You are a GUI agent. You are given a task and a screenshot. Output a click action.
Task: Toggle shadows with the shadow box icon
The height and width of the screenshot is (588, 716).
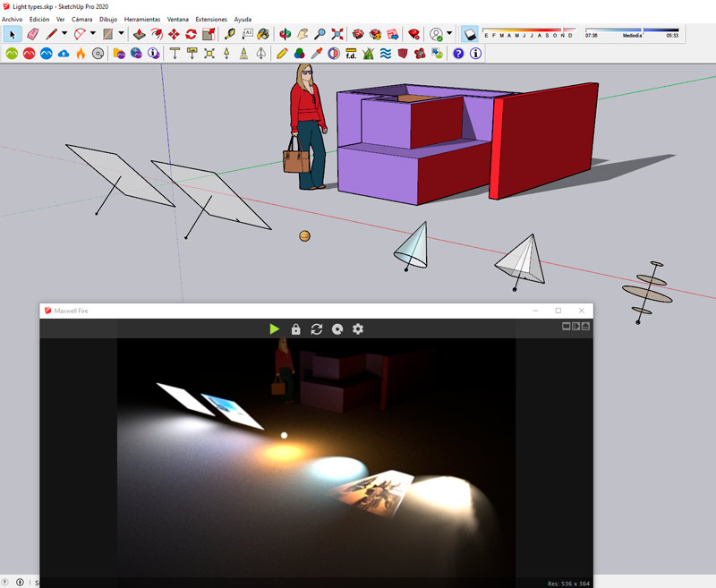[x=472, y=35]
